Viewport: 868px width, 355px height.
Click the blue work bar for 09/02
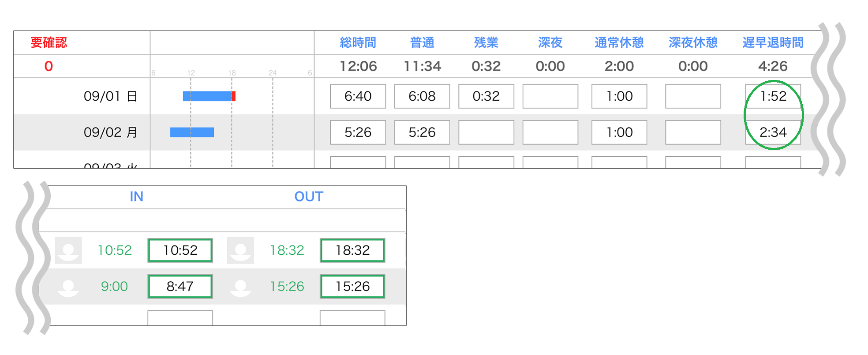click(x=192, y=132)
